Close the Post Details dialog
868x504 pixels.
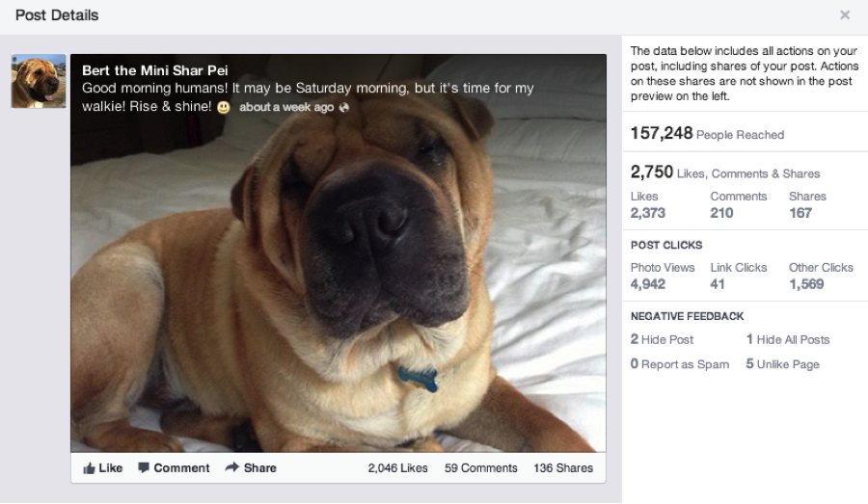[x=845, y=15]
